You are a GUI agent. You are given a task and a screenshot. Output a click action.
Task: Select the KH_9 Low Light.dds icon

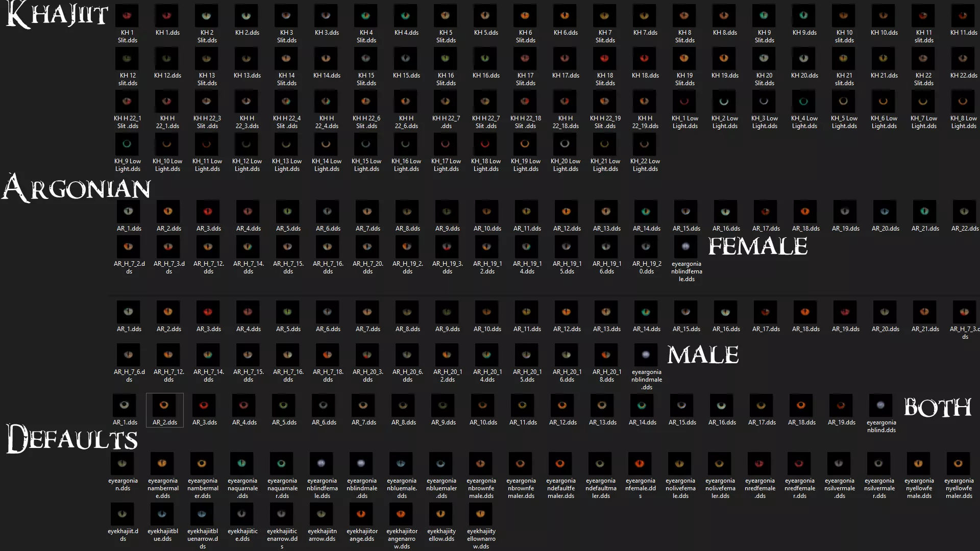coord(127,144)
